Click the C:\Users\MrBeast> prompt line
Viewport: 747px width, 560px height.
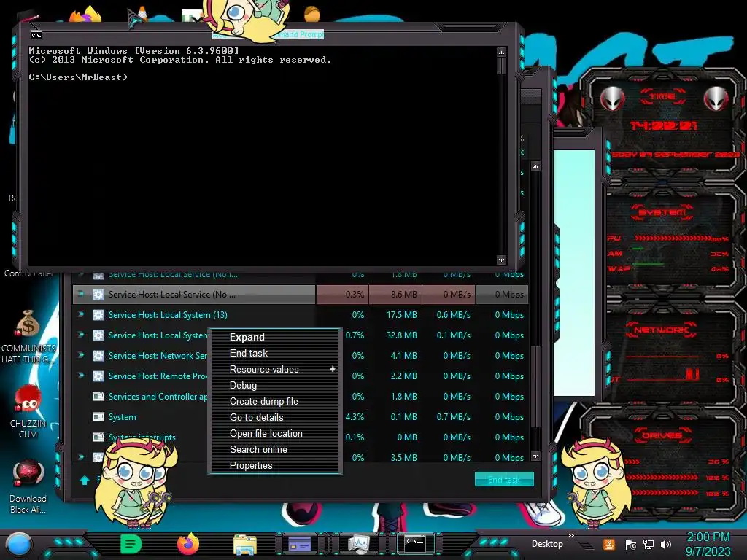pos(78,77)
